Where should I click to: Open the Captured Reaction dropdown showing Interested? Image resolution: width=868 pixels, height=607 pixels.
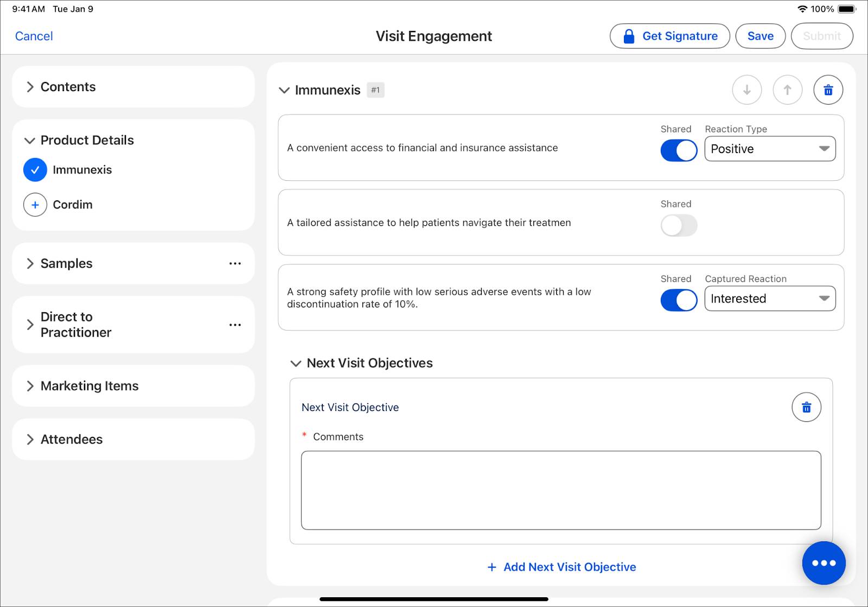[x=770, y=298]
